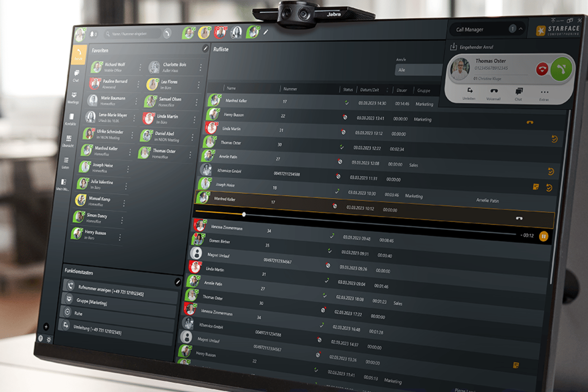
Task: Sort call list by Name column
Action: pyautogui.click(x=231, y=89)
